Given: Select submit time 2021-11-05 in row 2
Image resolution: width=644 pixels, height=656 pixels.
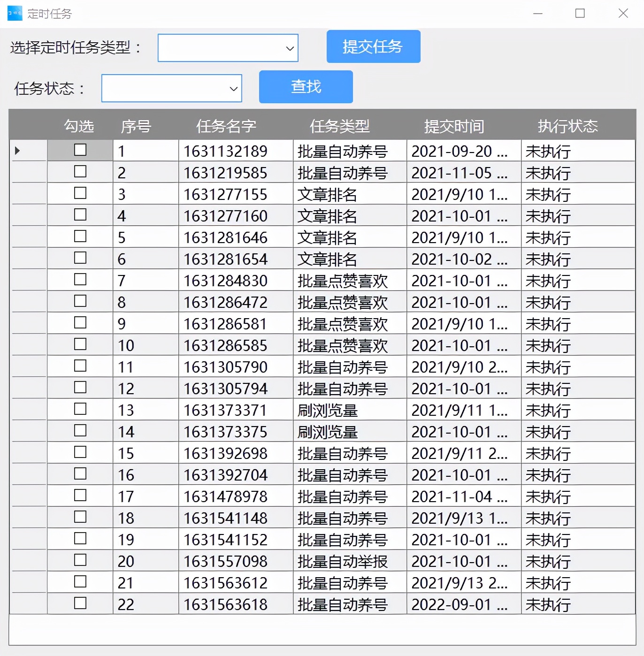Looking at the screenshot, I should pos(464,173).
